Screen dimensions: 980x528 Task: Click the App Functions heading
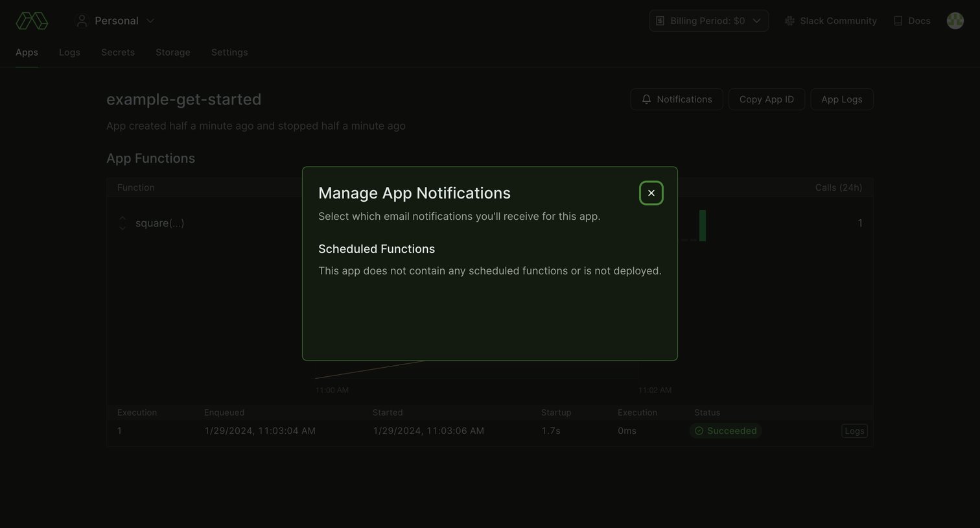[x=150, y=158]
